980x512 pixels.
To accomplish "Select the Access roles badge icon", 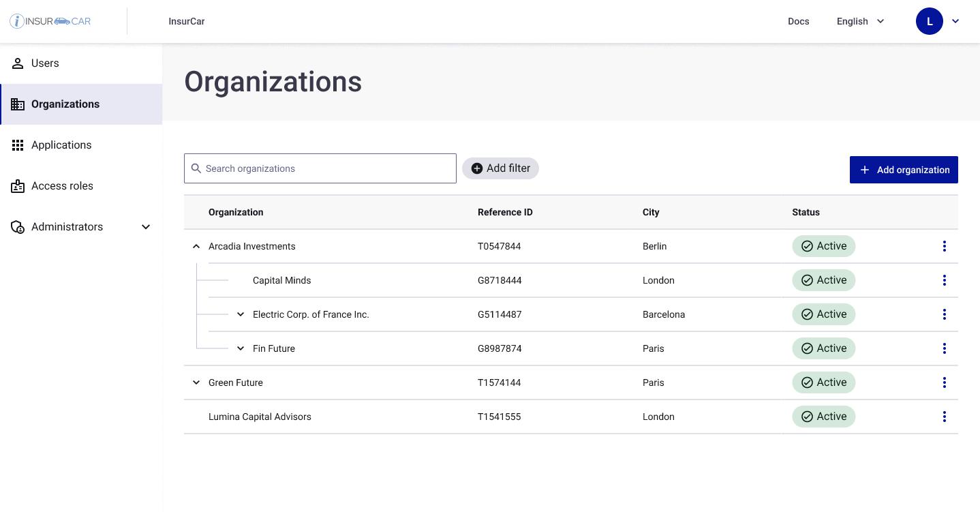I will (x=18, y=185).
